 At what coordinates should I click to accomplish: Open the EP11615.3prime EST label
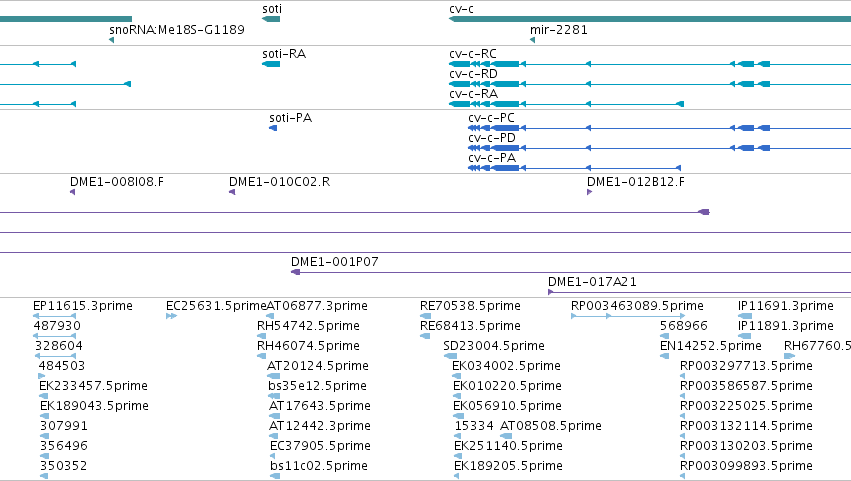click(x=82, y=306)
